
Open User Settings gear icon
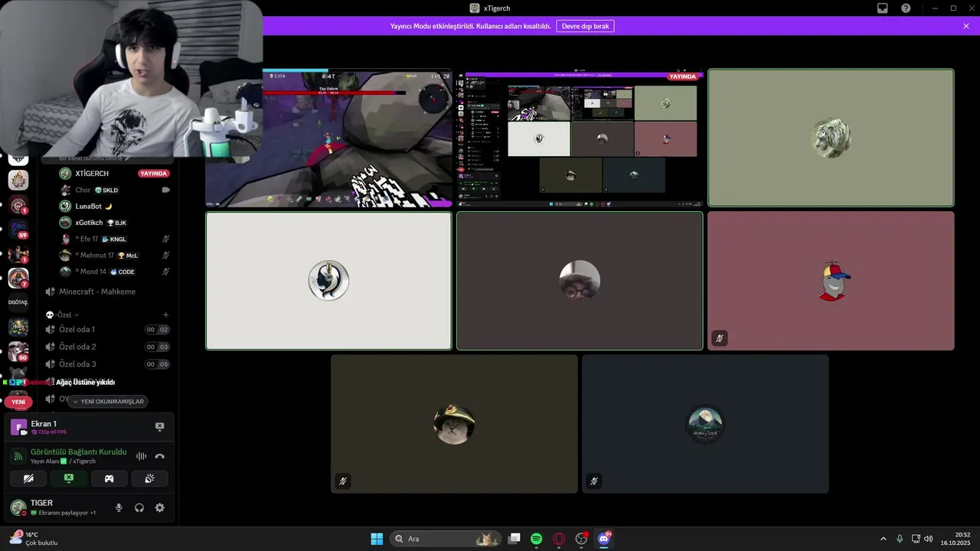pyautogui.click(x=159, y=507)
